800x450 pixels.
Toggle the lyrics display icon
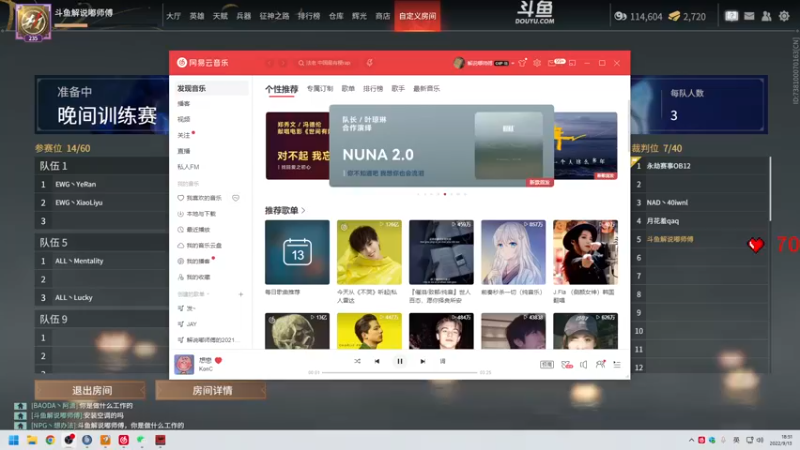coord(442,361)
